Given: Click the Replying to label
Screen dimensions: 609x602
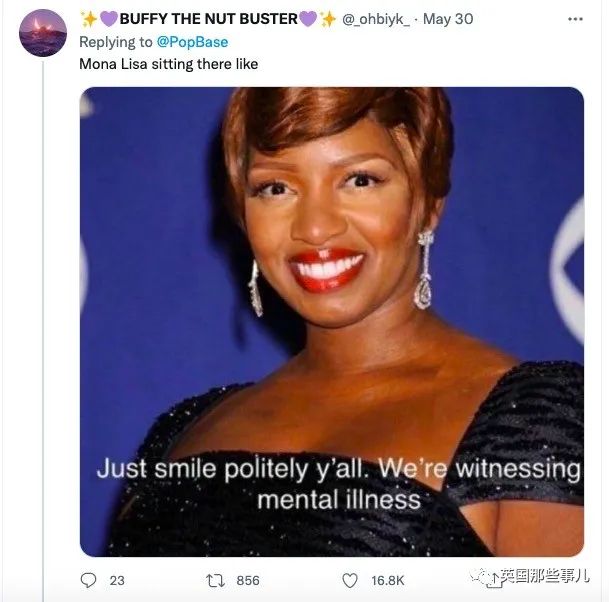Looking at the screenshot, I should [x=116, y=42].
